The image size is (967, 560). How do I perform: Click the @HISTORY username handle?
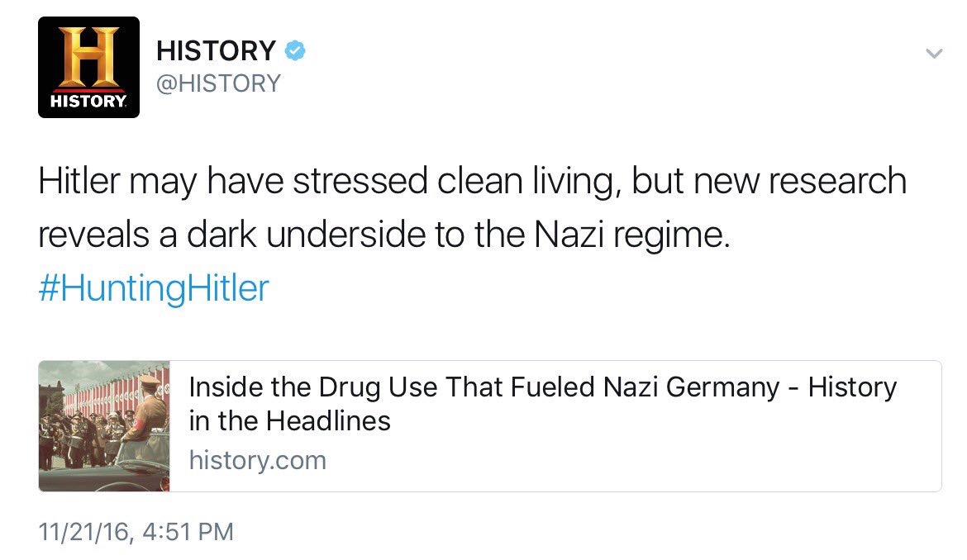click(x=218, y=83)
